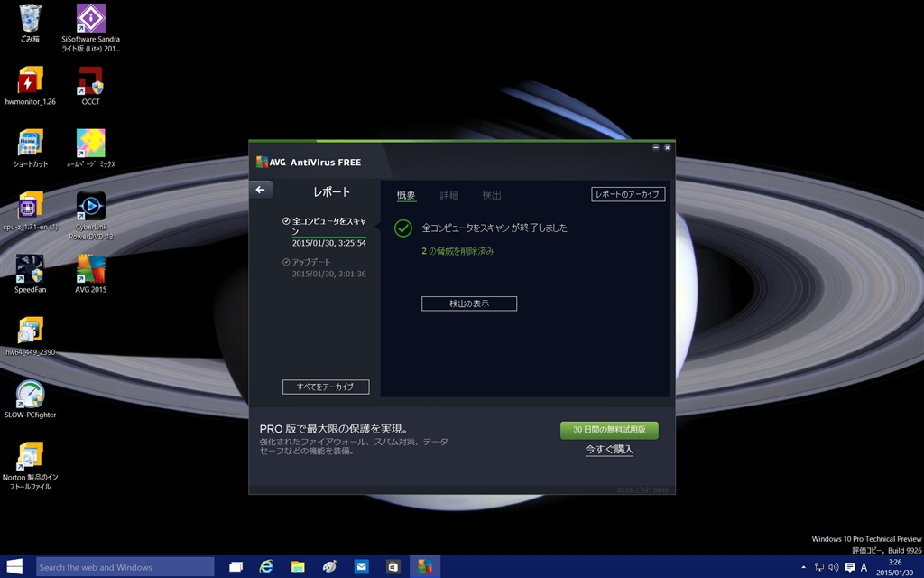The height and width of the screenshot is (578, 924).
Task: Select cpu-z_1.71-en desktop icon
Action: 30,211
